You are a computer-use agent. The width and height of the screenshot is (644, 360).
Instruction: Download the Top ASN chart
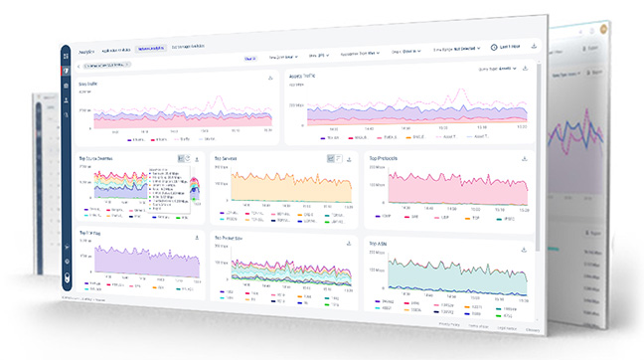tap(524, 250)
